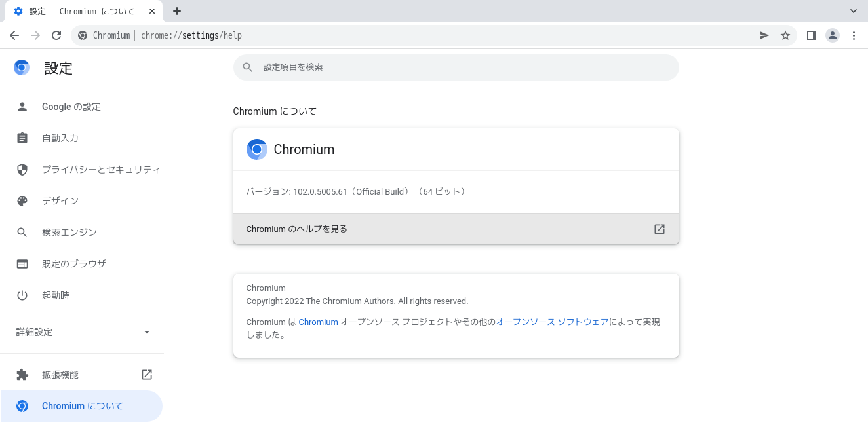
Task: Open 起動時 settings
Action: click(82, 295)
